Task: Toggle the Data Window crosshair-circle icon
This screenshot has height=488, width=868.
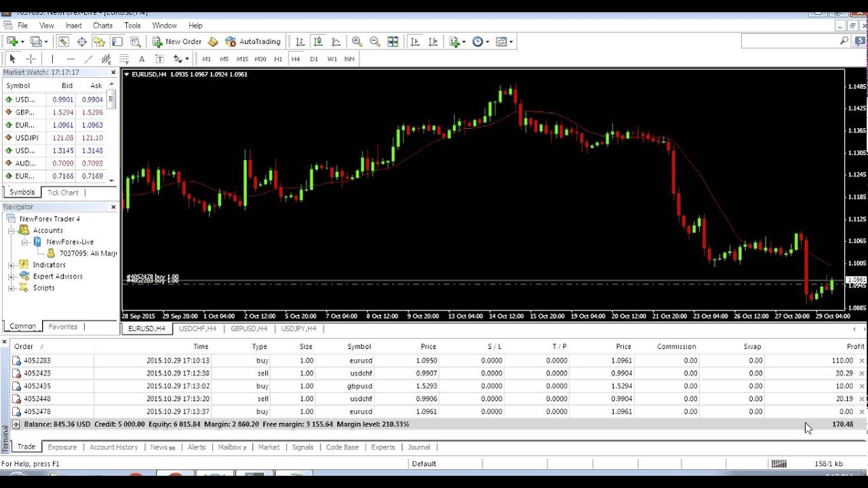Action: click(81, 41)
